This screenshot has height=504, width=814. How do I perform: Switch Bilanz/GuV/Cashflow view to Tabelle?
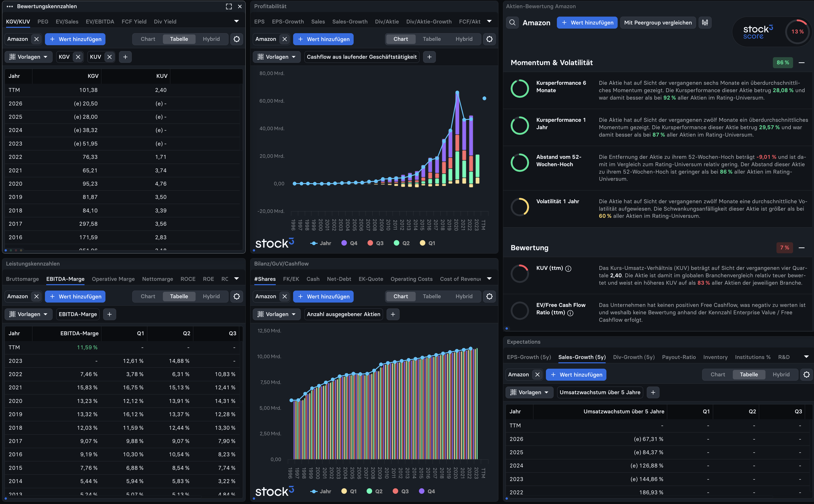point(432,296)
